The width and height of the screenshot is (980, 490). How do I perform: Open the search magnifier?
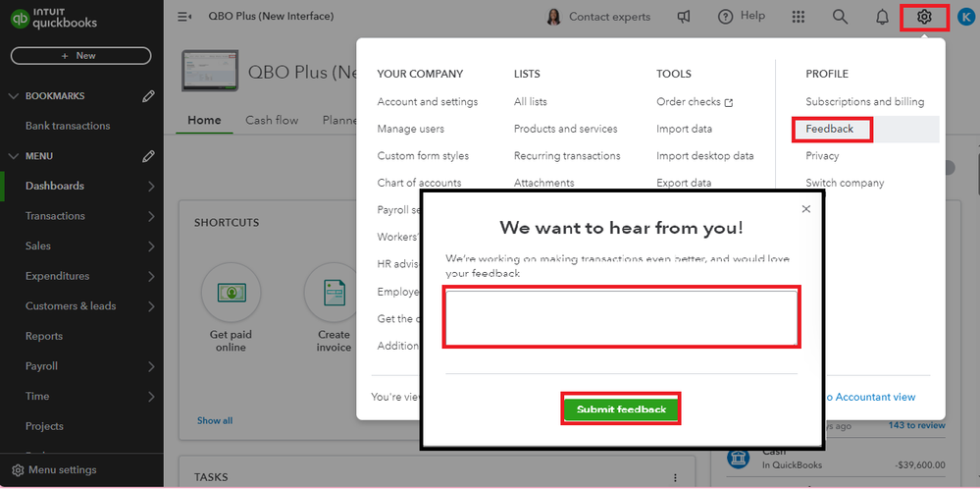coord(840,17)
